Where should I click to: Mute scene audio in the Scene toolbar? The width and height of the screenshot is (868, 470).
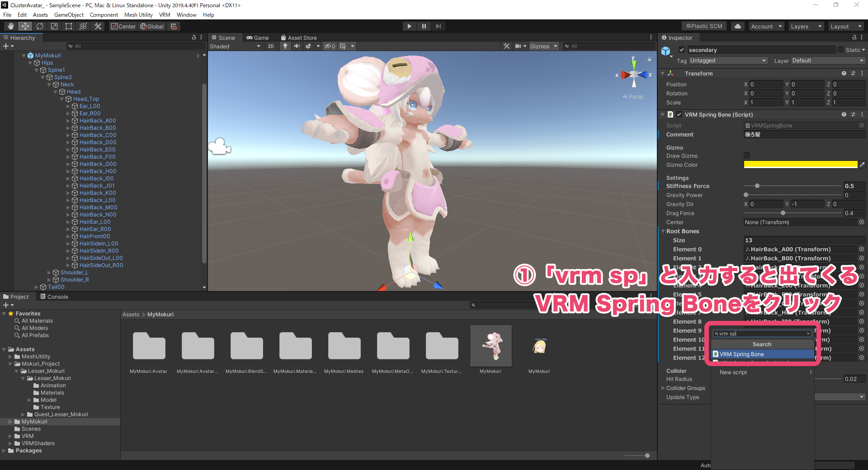(x=297, y=46)
